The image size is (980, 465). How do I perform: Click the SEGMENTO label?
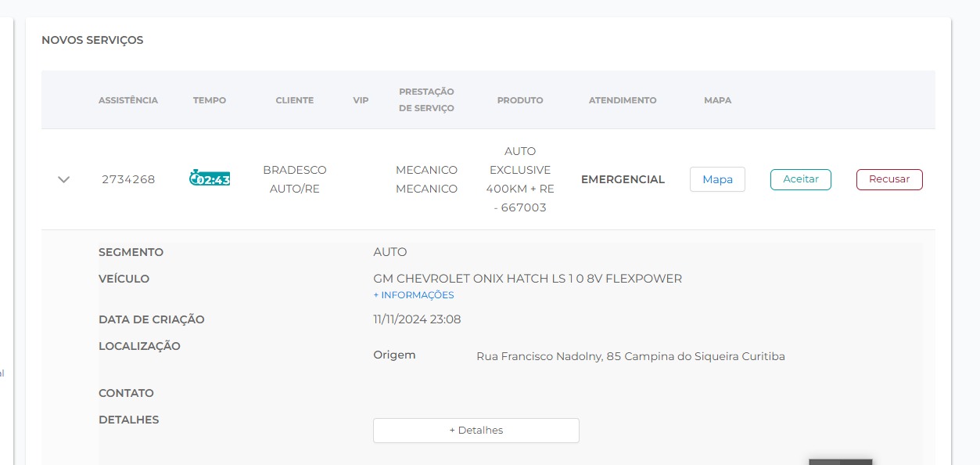(131, 252)
